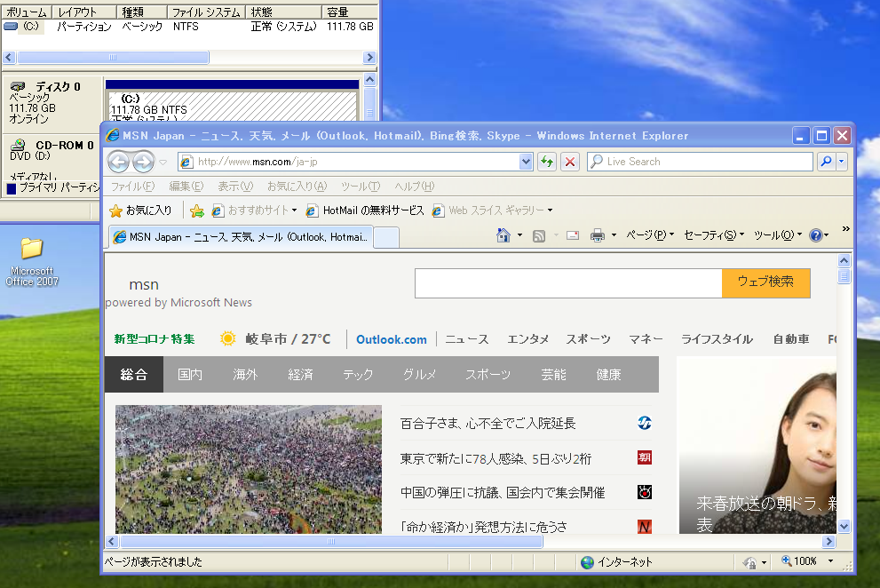Open the recent pages dropdown arrow
This screenshot has width=880, height=588.
pos(163,163)
